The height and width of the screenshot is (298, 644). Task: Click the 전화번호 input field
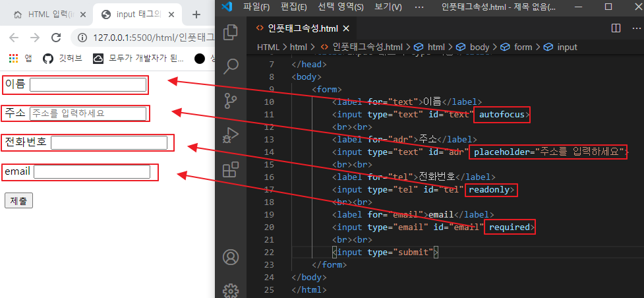[x=109, y=142]
